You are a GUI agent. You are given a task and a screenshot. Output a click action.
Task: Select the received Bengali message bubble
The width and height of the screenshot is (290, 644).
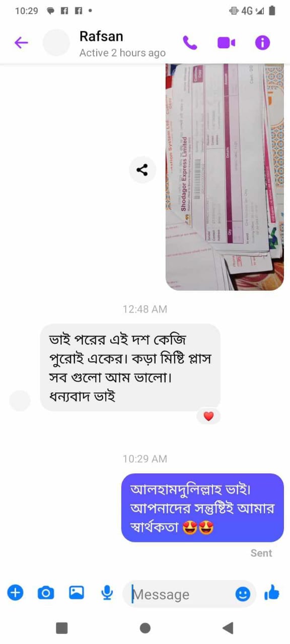[130, 367]
